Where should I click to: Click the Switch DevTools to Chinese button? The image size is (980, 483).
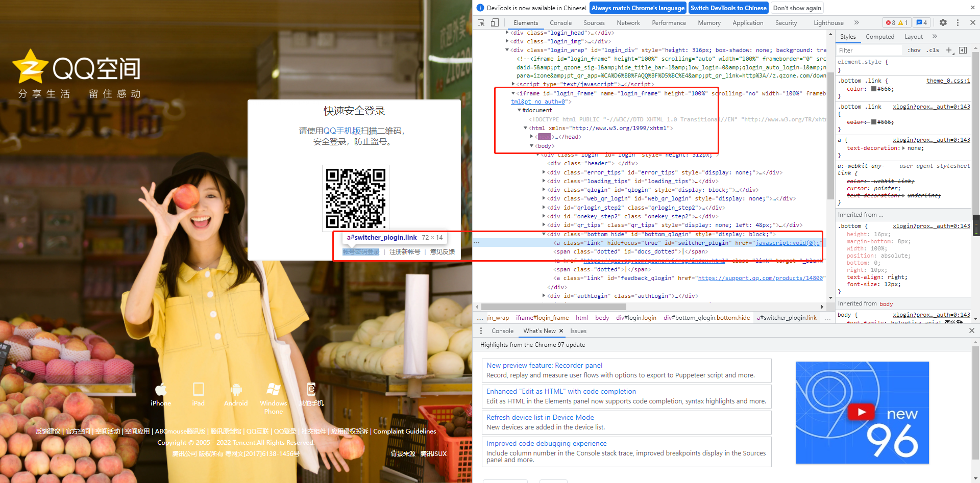tap(728, 8)
